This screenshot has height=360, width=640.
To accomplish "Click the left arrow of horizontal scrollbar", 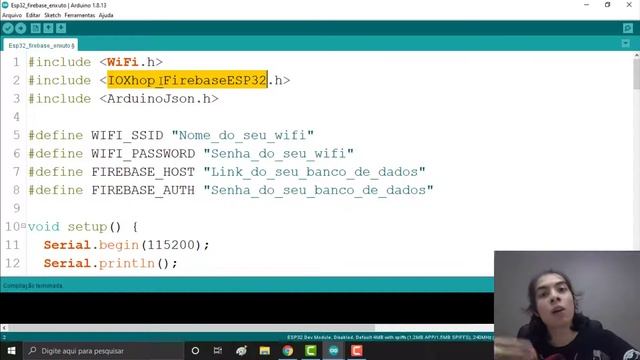I will (4, 328).
